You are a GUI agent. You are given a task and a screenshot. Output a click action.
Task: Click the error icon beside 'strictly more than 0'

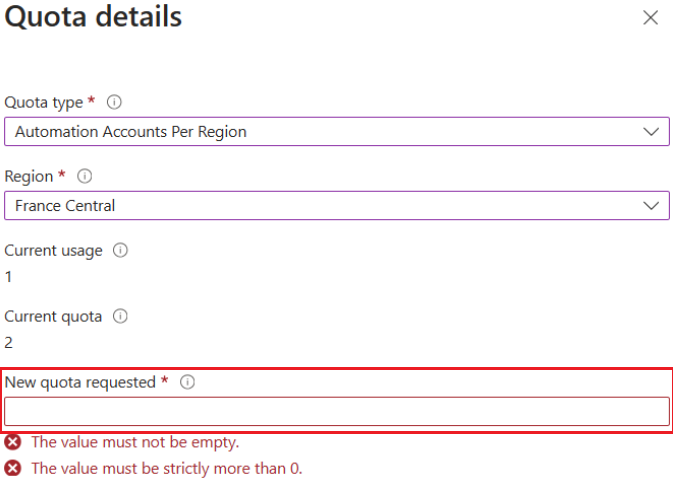click(x=13, y=468)
